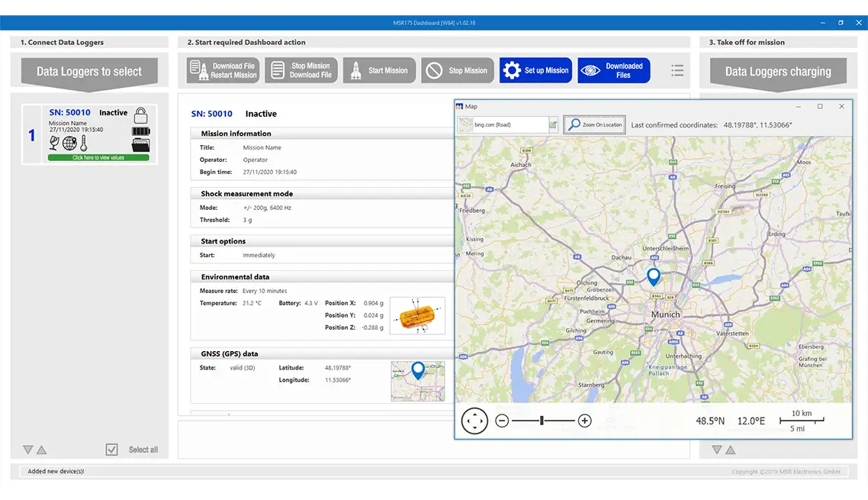This screenshot has width=868, height=500.
Task: Click the Stop Mission button
Action: click(x=458, y=70)
